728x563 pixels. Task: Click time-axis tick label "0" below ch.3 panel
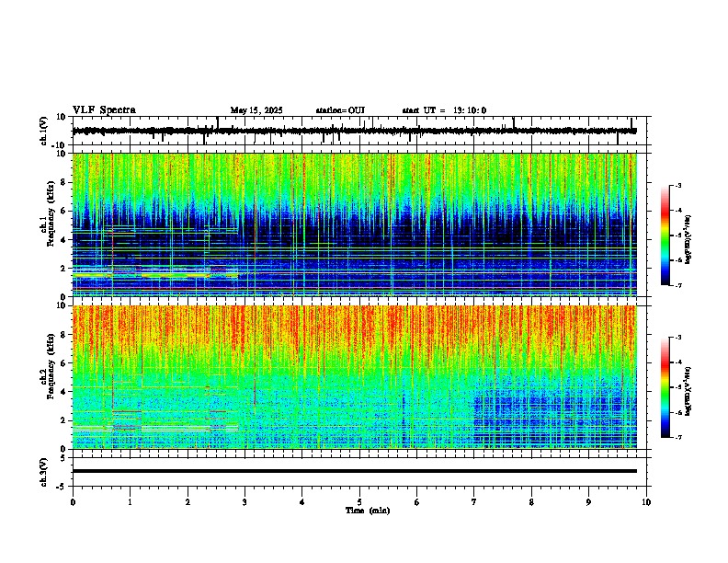73,502
